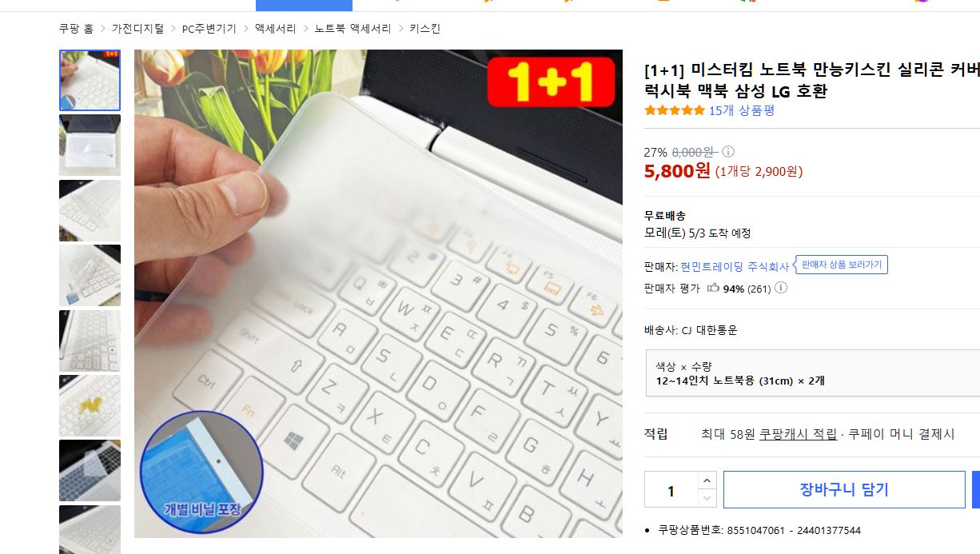Open the 쿠팡캐시 적립 link
The height and width of the screenshot is (554, 980).
[798, 434]
